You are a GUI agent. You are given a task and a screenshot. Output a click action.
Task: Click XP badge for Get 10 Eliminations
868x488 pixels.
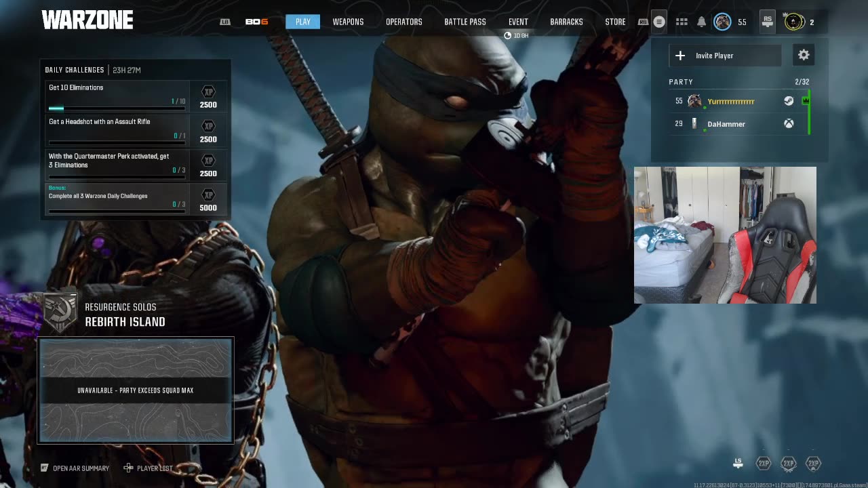tap(208, 97)
